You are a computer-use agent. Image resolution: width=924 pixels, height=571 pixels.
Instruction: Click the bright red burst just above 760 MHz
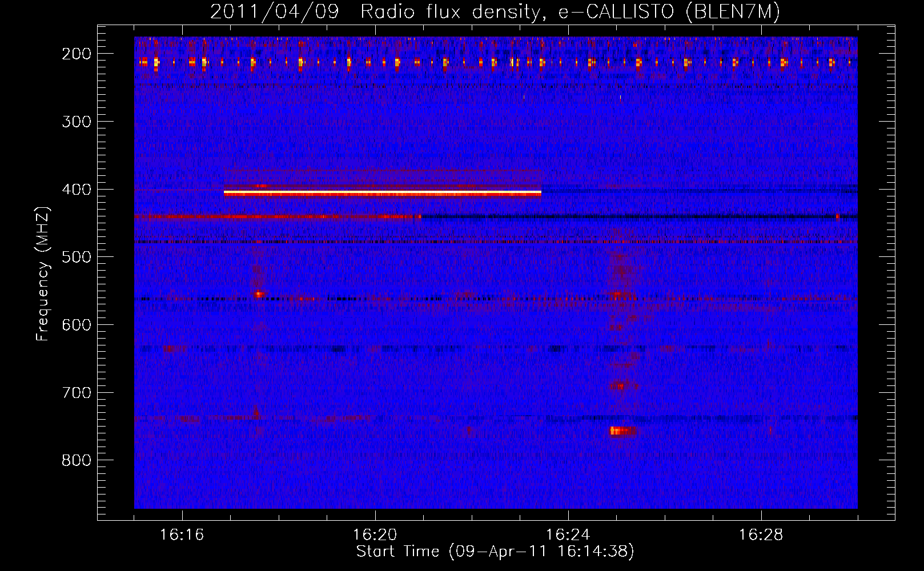point(622,431)
